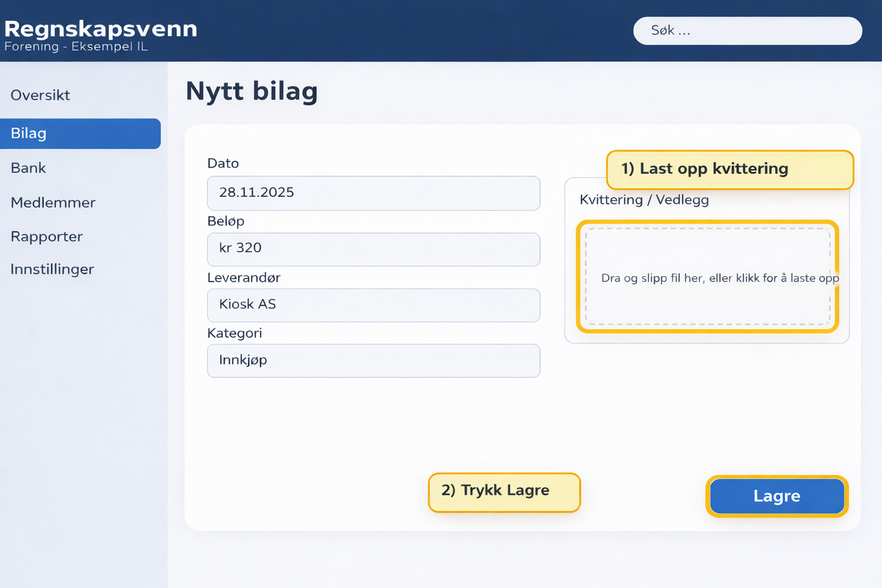Click 'klikk for å laste opp' text

(788, 278)
